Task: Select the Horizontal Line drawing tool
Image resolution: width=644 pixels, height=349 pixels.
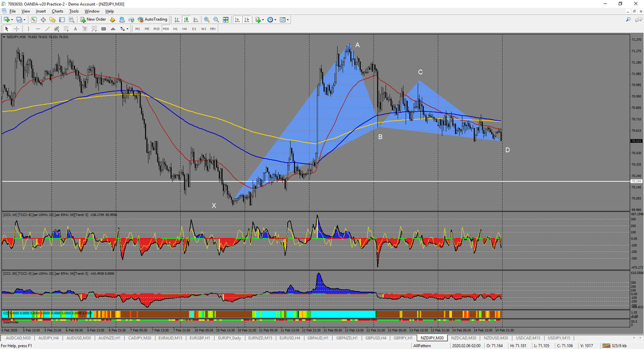Action: pos(38,28)
